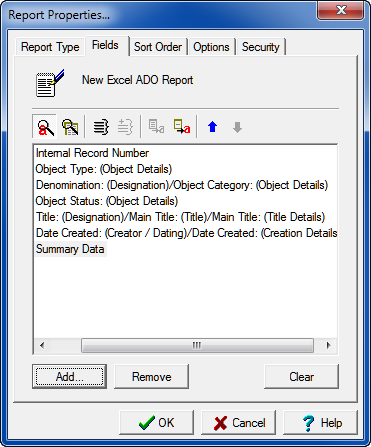Viewport: 371px width, 447px height.
Task: Open the Sort Order tab
Action: 158,47
